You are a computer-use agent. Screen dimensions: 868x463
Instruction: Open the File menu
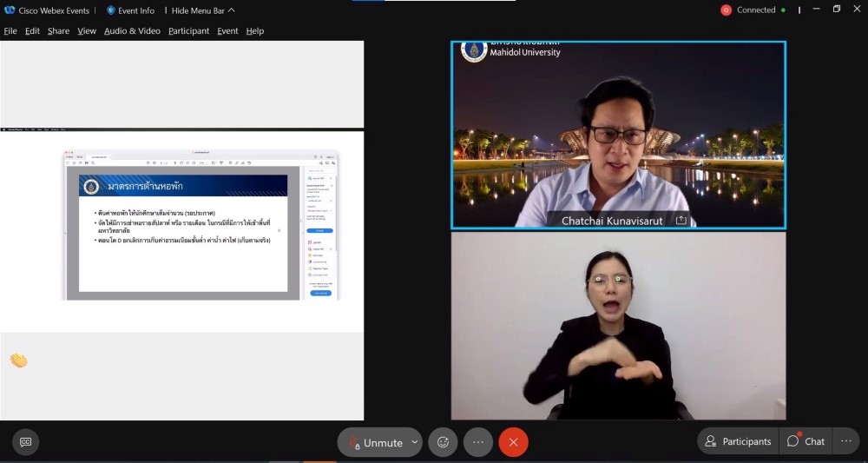pyautogui.click(x=10, y=31)
